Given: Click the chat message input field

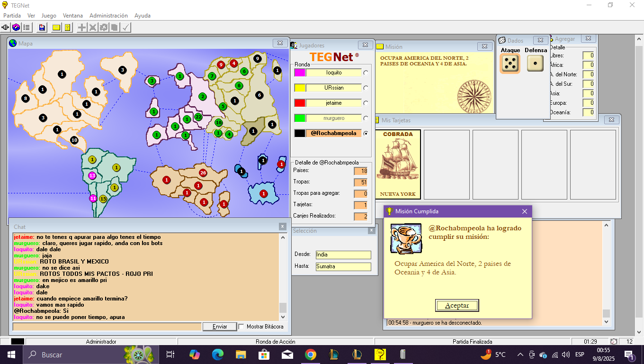Looking at the screenshot, I should tap(107, 327).
